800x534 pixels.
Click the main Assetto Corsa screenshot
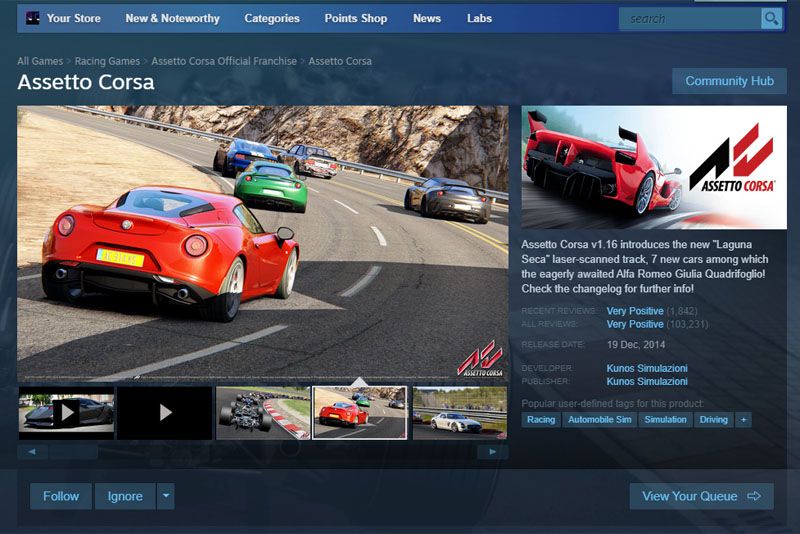(263, 243)
